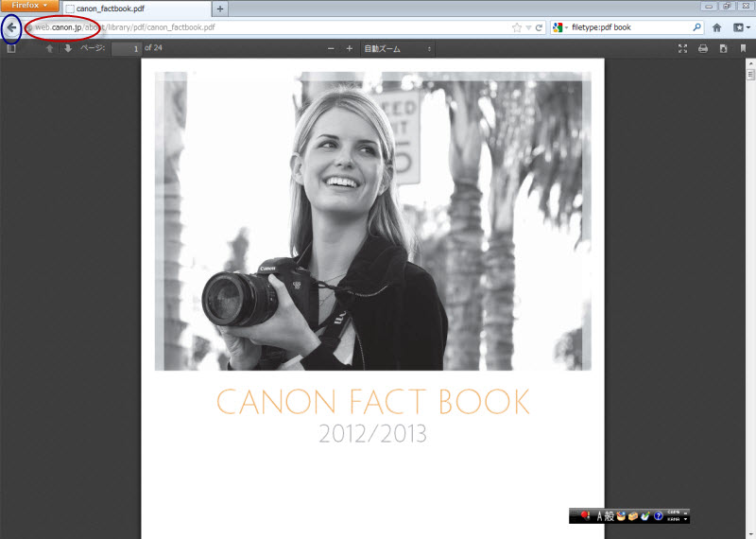This screenshot has height=539, width=756.
Task: Minimize the IME language bar
Action: coord(686,513)
